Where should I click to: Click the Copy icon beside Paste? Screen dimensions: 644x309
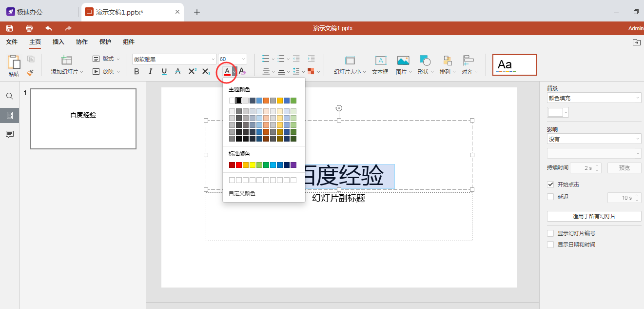click(31, 59)
